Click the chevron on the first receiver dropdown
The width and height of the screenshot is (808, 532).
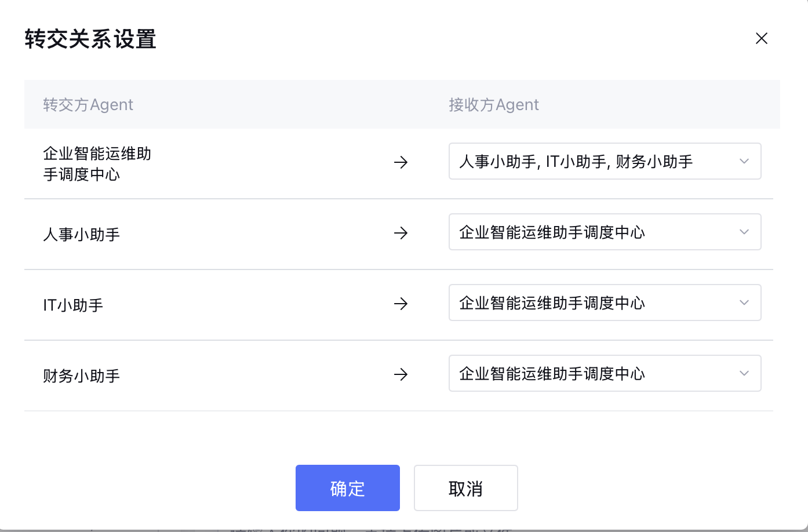click(744, 161)
